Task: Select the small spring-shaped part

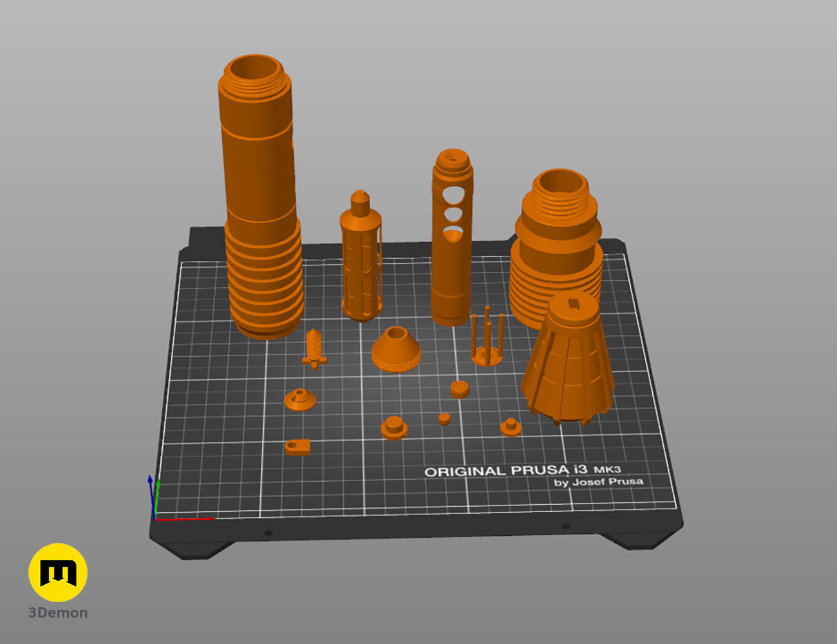Action: click(314, 348)
